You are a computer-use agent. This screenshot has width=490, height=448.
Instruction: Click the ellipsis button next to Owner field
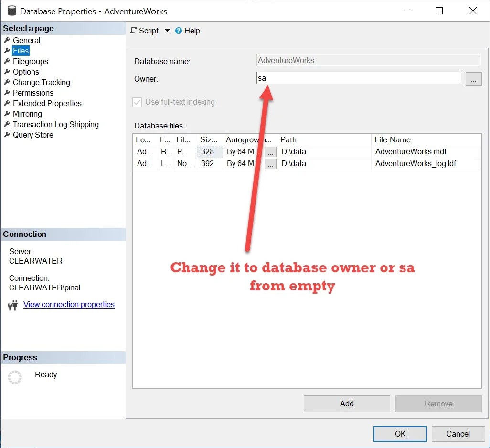[x=473, y=78]
